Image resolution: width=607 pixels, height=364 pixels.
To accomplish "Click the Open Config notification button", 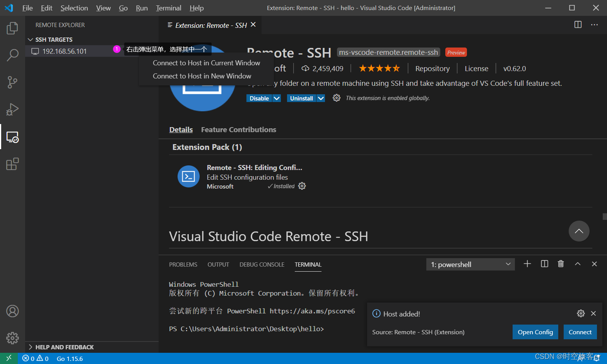I will pos(535,332).
